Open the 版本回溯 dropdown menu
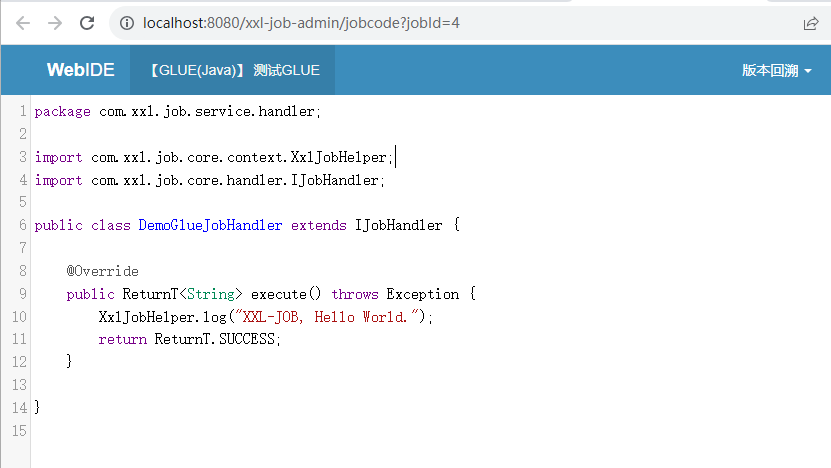 (x=777, y=70)
